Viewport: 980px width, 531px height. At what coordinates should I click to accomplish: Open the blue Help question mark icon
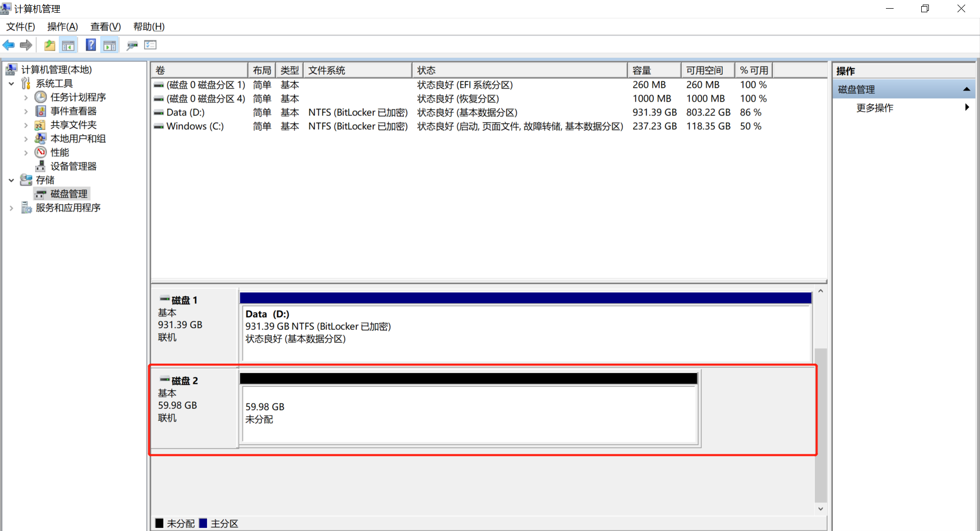pyautogui.click(x=90, y=45)
